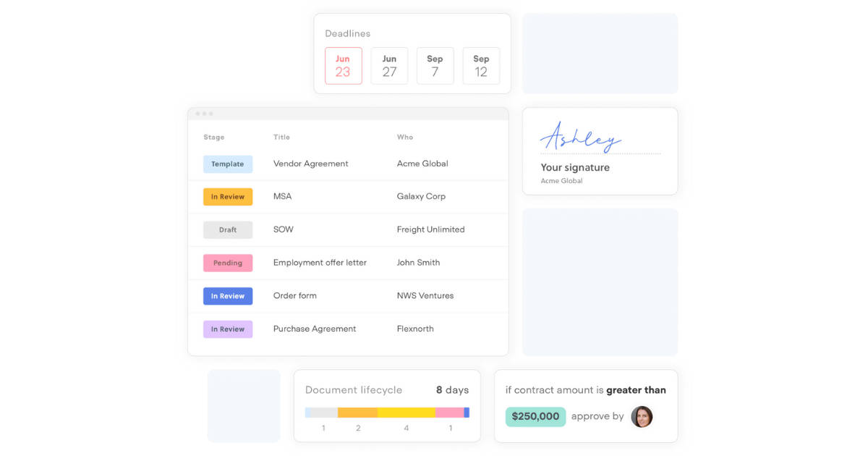Sort by the Stage column header

point(213,137)
